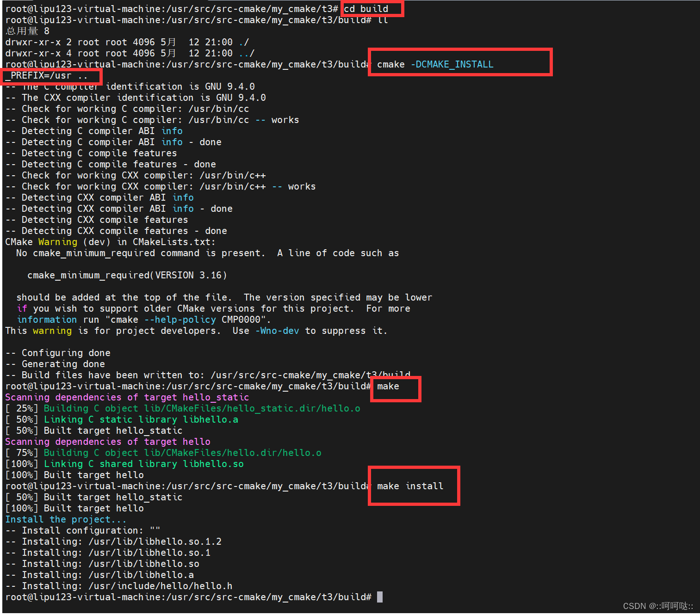
Task: Click the 'make install' command text
Action: (x=410, y=486)
